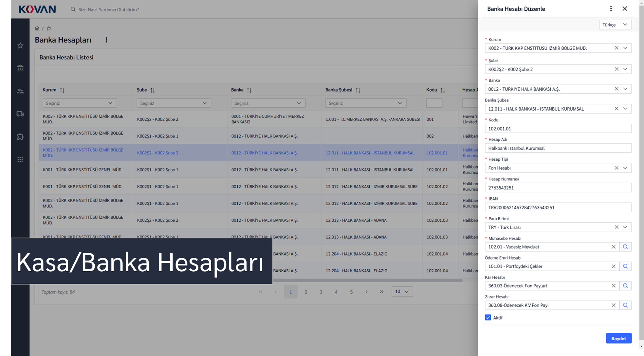Jump to last page with double arrow
644x356 pixels.
(x=382, y=292)
